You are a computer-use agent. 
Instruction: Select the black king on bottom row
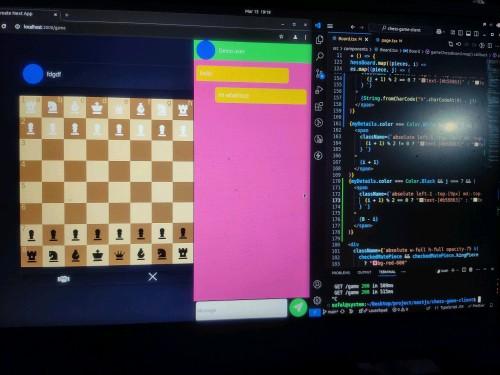coord(97,255)
